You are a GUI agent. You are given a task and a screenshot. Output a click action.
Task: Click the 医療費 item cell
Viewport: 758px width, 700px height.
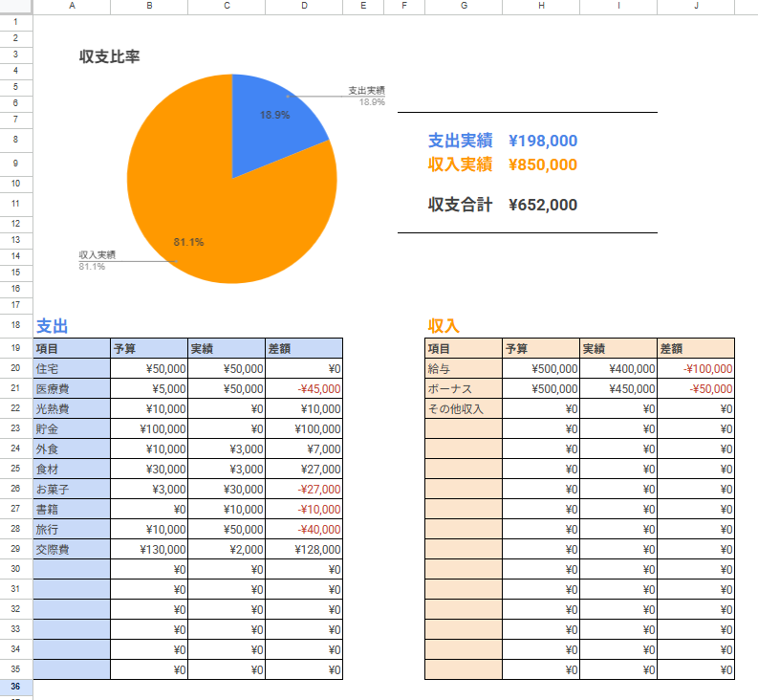(x=72, y=388)
